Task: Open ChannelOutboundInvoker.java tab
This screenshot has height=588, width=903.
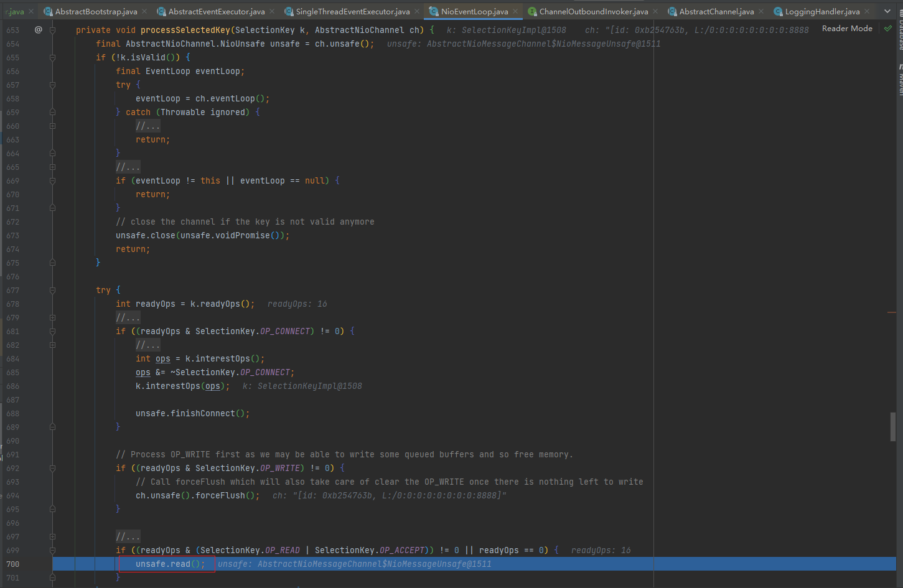Action: [593, 11]
